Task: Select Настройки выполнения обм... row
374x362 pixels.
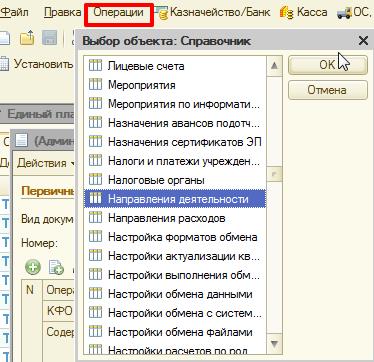Action: [x=175, y=275]
